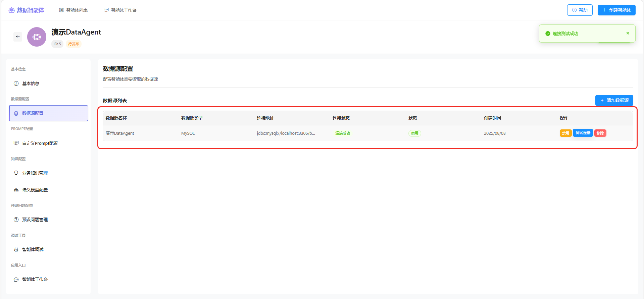Open 预设问题管理 in the sidebar
This screenshot has width=644, height=299.
click(x=35, y=220)
